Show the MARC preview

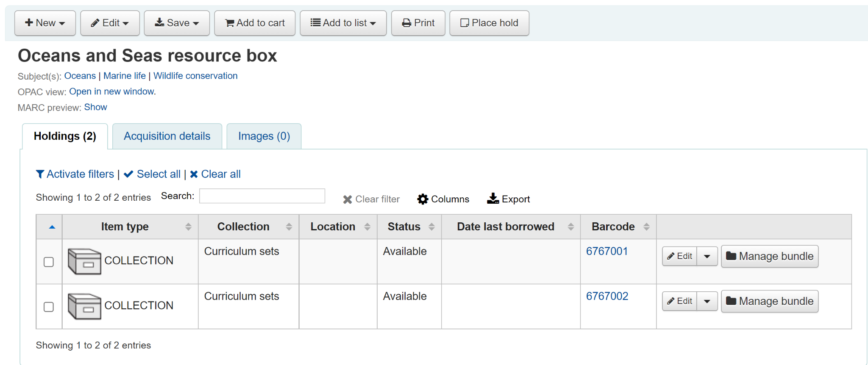click(x=96, y=107)
